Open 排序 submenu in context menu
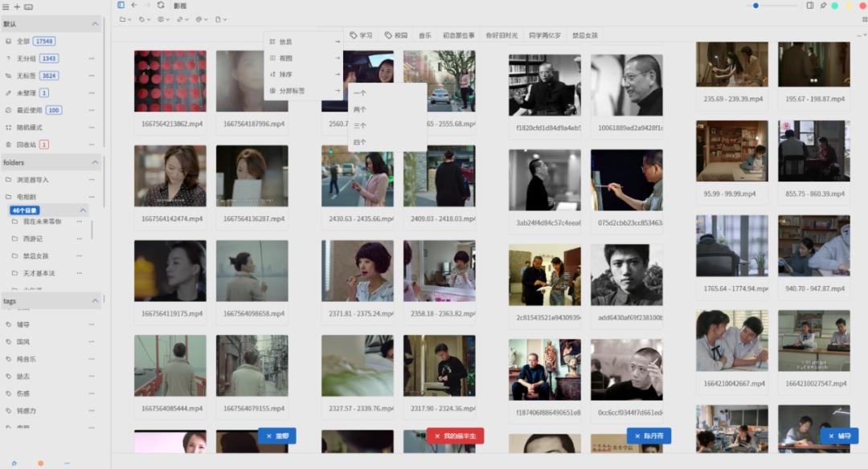This screenshot has width=868, height=469. tap(304, 74)
